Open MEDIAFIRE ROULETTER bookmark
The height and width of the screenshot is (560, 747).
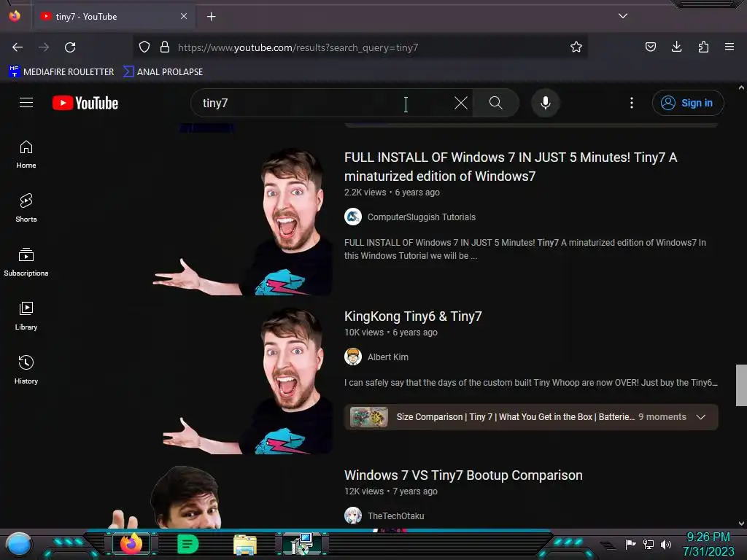pyautogui.click(x=61, y=72)
